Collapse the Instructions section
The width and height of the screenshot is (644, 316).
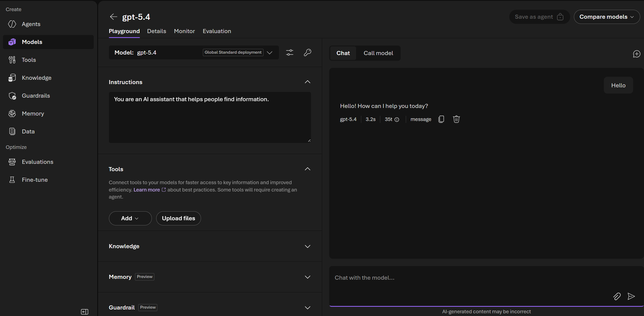pos(307,82)
